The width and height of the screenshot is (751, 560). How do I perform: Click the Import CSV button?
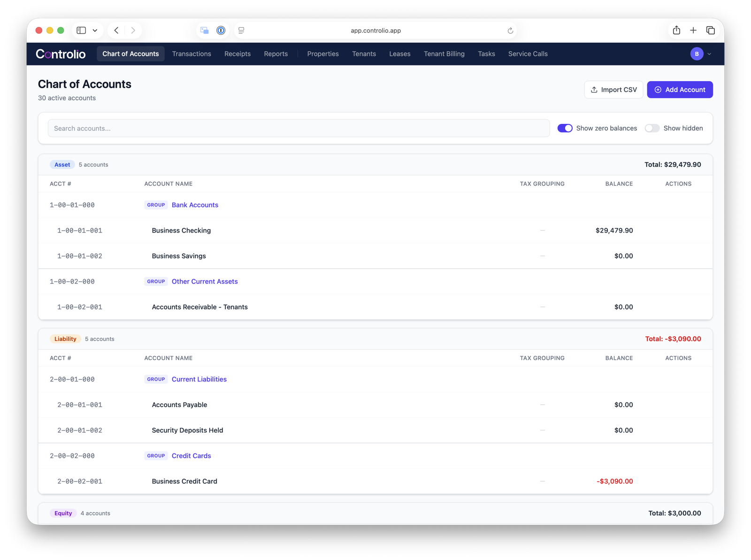(613, 90)
